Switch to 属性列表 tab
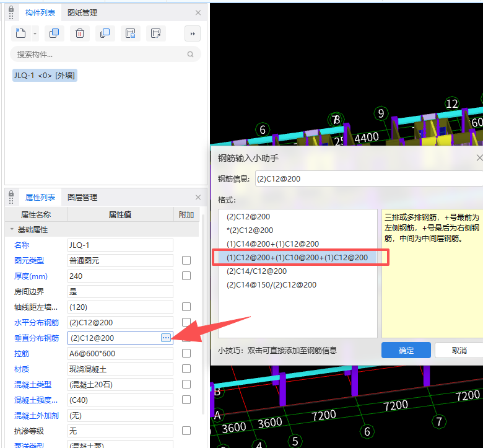This screenshot has height=448, width=483. (x=40, y=197)
